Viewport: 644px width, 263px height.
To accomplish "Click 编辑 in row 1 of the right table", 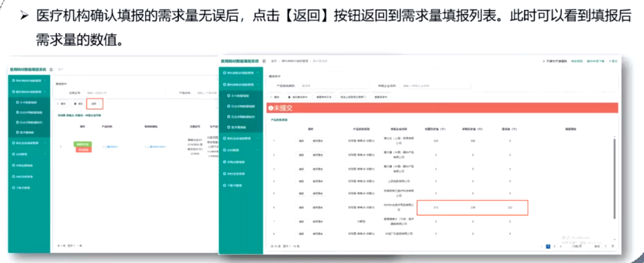I will (301, 141).
